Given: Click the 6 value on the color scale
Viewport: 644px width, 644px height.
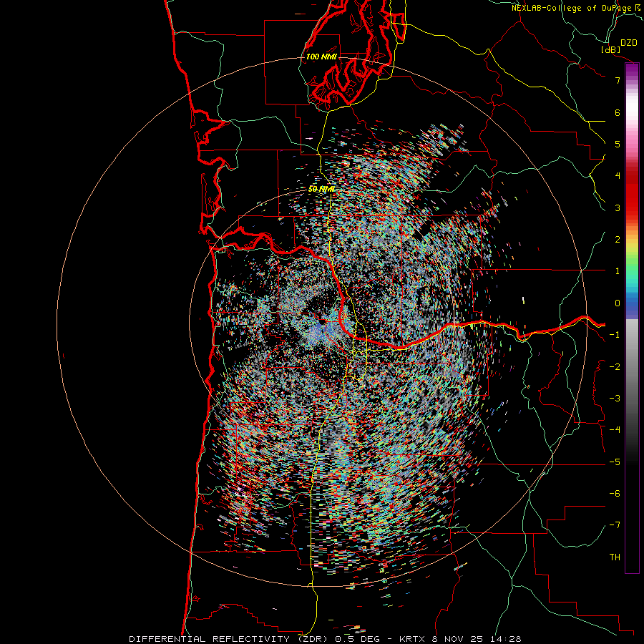Looking at the screenshot, I should coord(618,112).
